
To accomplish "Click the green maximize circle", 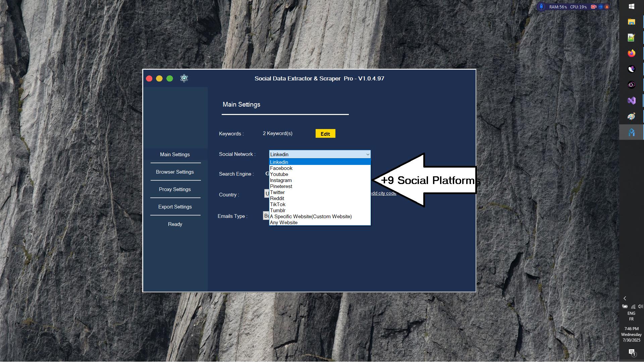I will click(170, 78).
